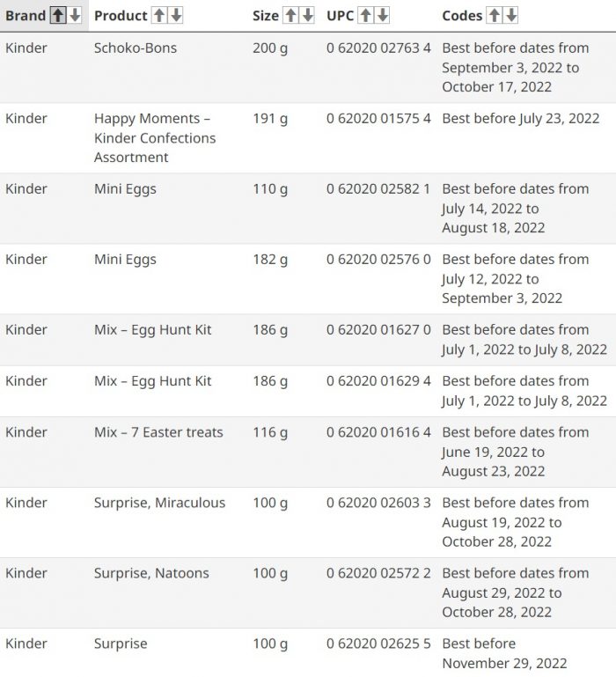
Task: Click the Codes column header label
Action: point(462,16)
